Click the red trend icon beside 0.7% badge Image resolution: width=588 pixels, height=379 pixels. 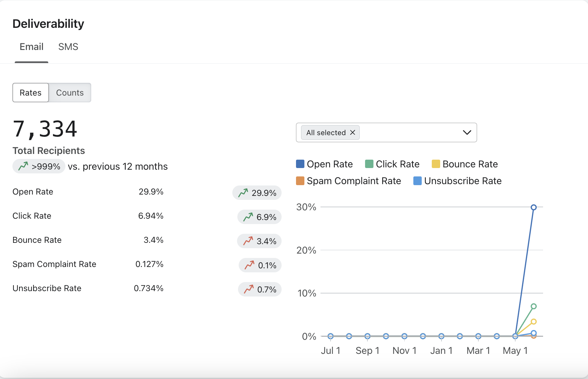click(249, 289)
